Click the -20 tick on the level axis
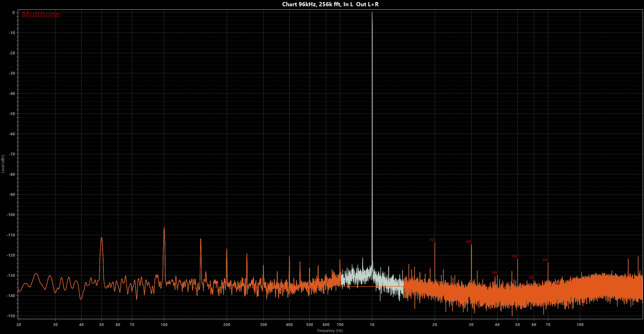The image size is (644, 334). [12, 53]
